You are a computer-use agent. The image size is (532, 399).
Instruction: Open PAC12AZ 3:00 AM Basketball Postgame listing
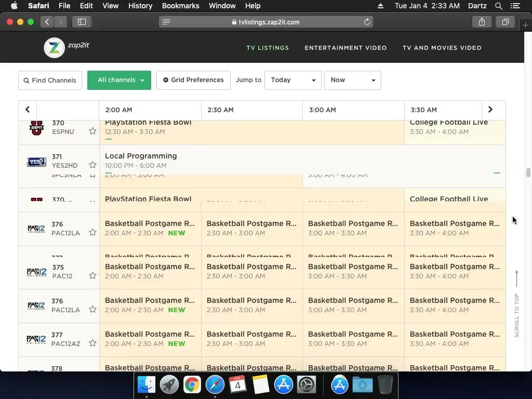point(353,340)
